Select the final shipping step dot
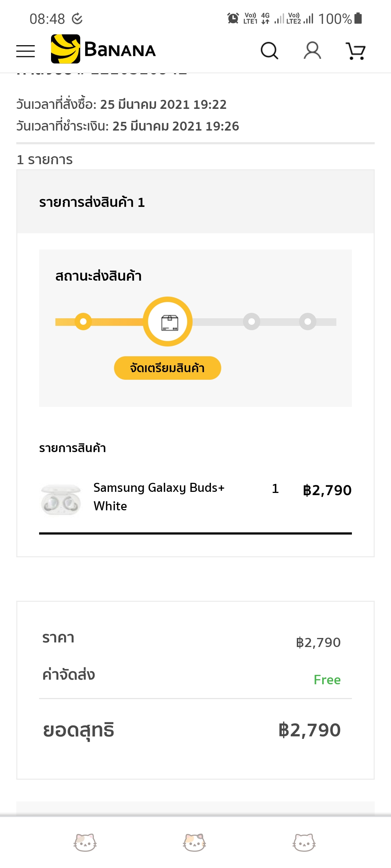391x868 pixels. click(x=308, y=322)
